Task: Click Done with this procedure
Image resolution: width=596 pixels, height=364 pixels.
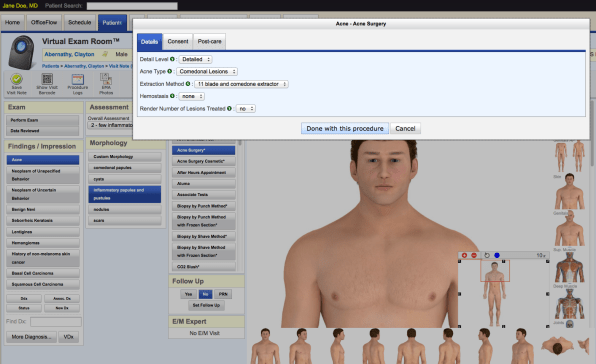Action: (x=345, y=128)
